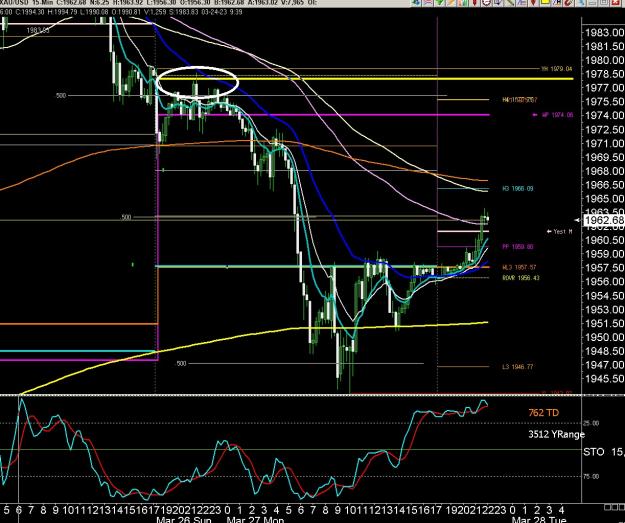
Task: Click the N:6.25 net change value
Action: 101,4
